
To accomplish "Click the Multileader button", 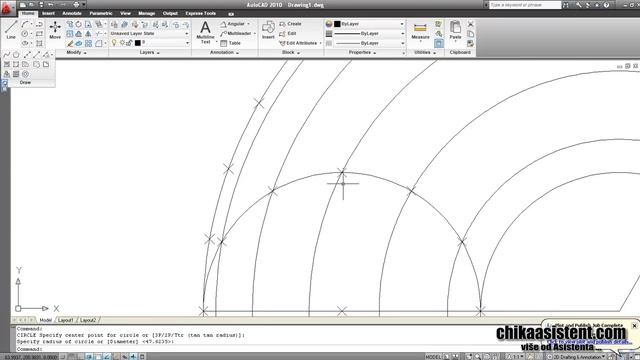I will (x=237, y=33).
